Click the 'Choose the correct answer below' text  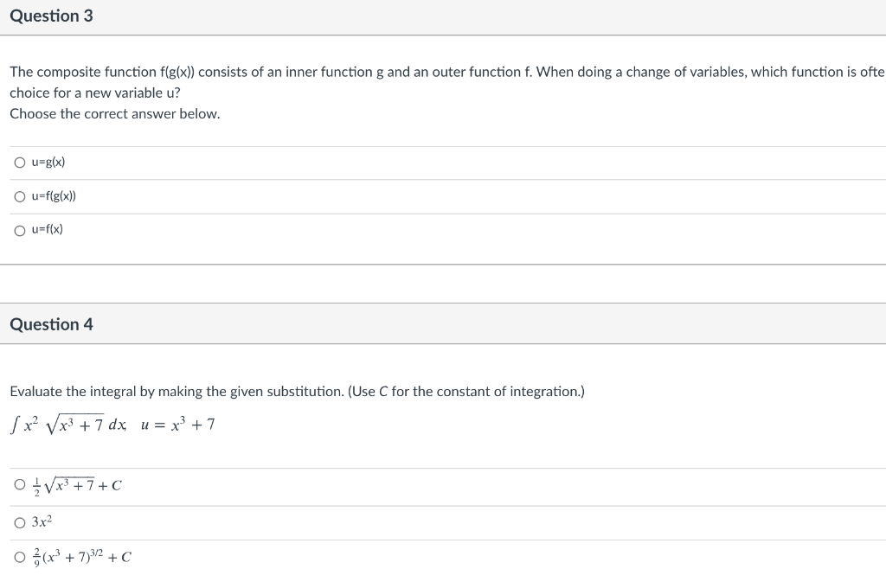pos(115,114)
